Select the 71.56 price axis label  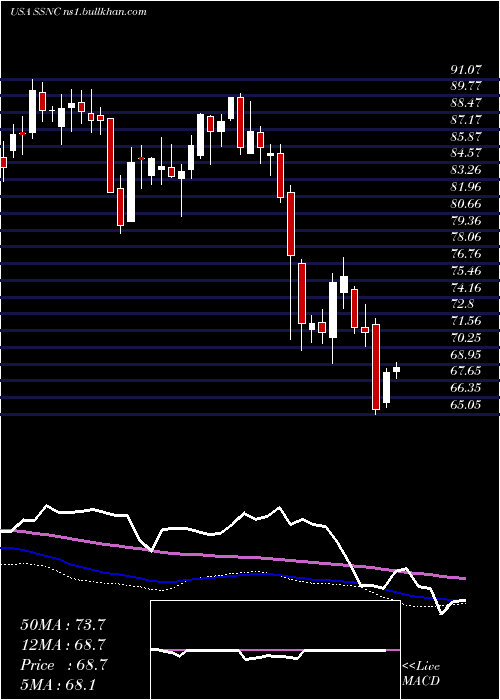click(466, 321)
